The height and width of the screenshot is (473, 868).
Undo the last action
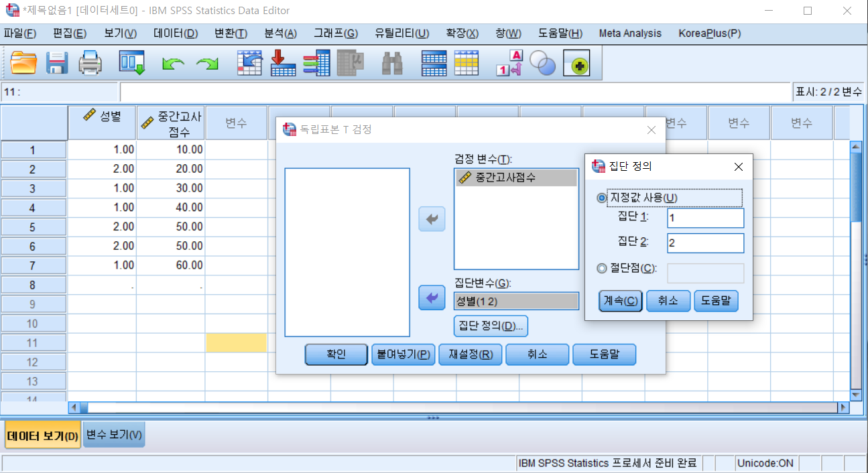point(174,64)
